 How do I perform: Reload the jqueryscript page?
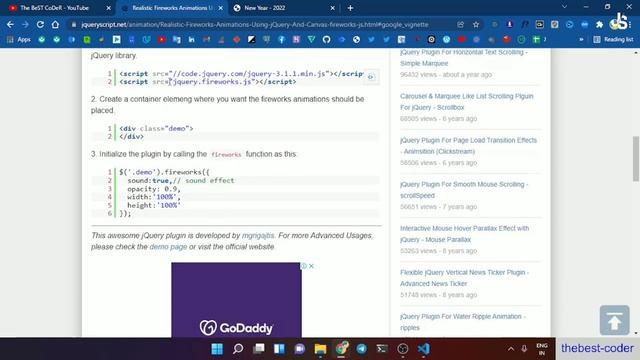pyautogui.click(x=40, y=24)
